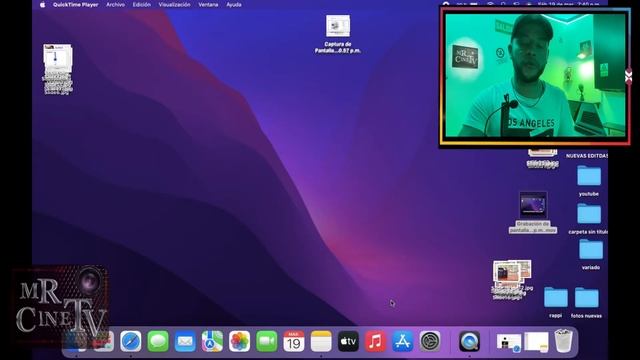Open the Edición menu
Viewport: 640px width, 360px height.
(142, 5)
